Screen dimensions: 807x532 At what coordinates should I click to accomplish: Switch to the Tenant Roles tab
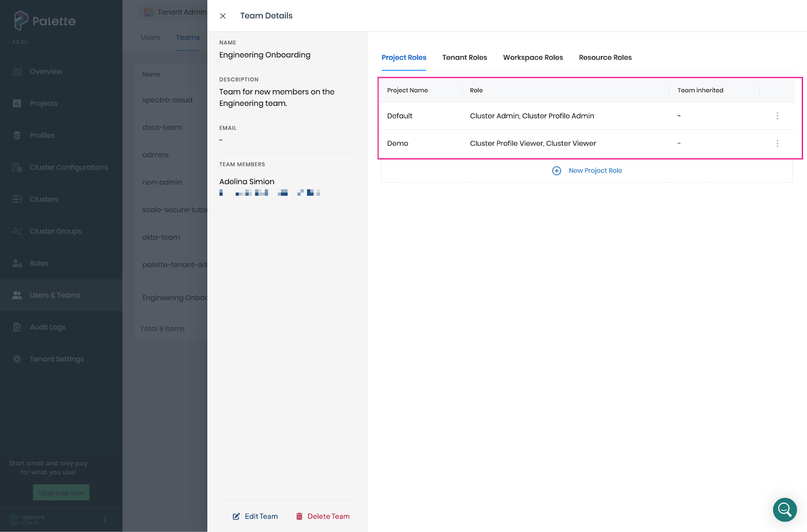(465, 57)
